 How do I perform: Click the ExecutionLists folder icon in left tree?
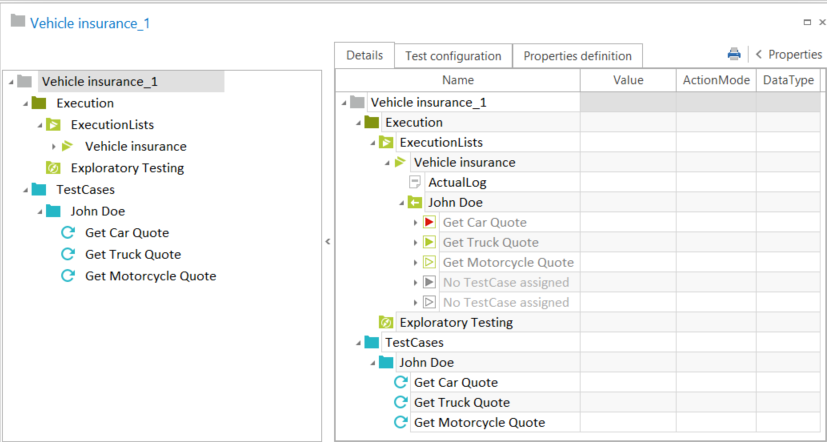pyautogui.click(x=54, y=125)
